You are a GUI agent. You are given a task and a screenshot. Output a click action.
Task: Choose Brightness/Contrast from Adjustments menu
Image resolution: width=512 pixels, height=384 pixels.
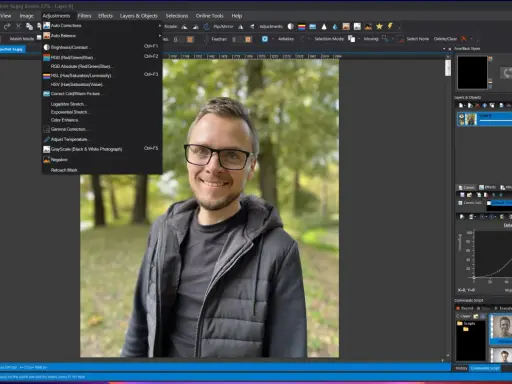102,47
